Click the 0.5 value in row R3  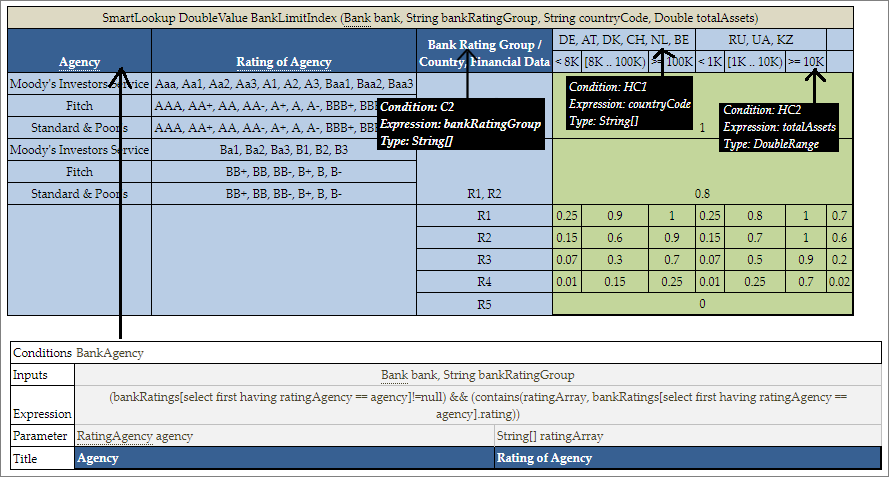pos(755,259)
